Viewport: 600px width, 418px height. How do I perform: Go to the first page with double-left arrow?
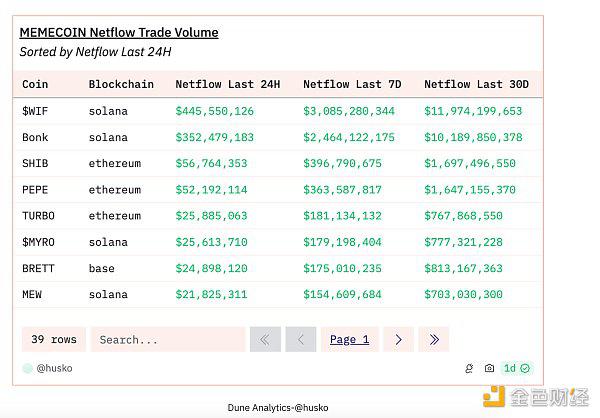pyautogui.click(x=265, y=339)
